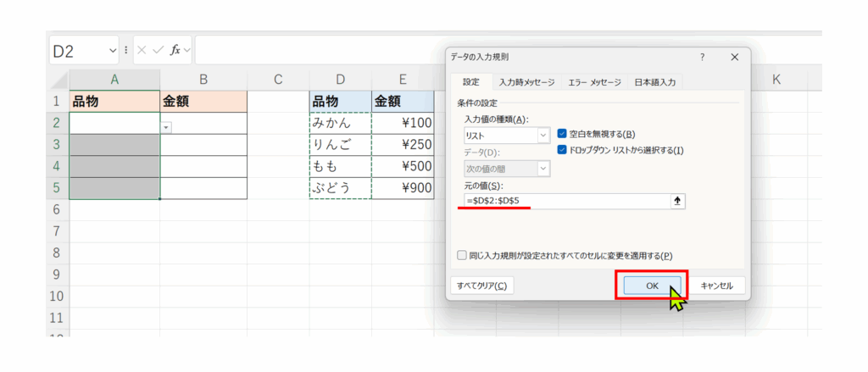The image size is (868, 372).
Task: Switch to the 入力時メッセージ tab
Action: 526,82
